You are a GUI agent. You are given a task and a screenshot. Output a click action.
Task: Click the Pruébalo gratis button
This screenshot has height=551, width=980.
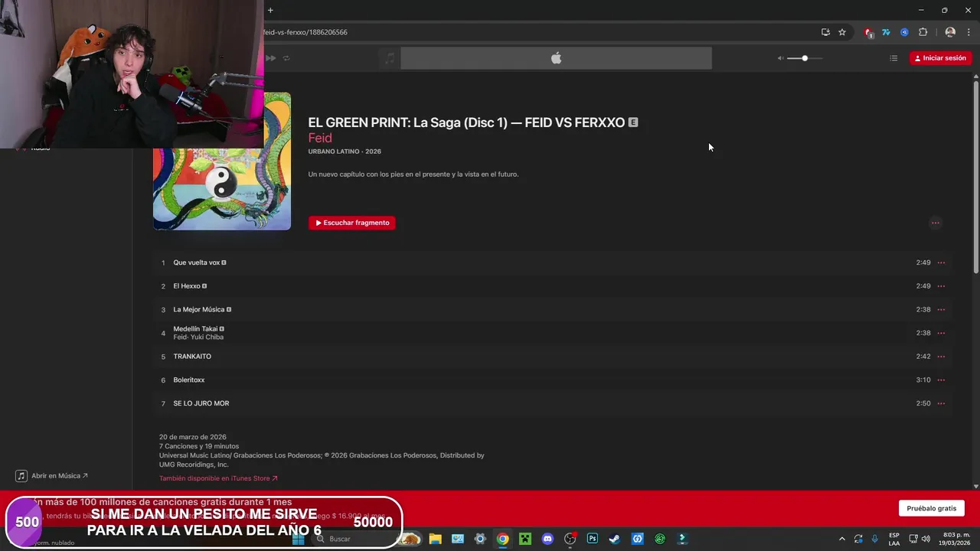tap(932, 508)
